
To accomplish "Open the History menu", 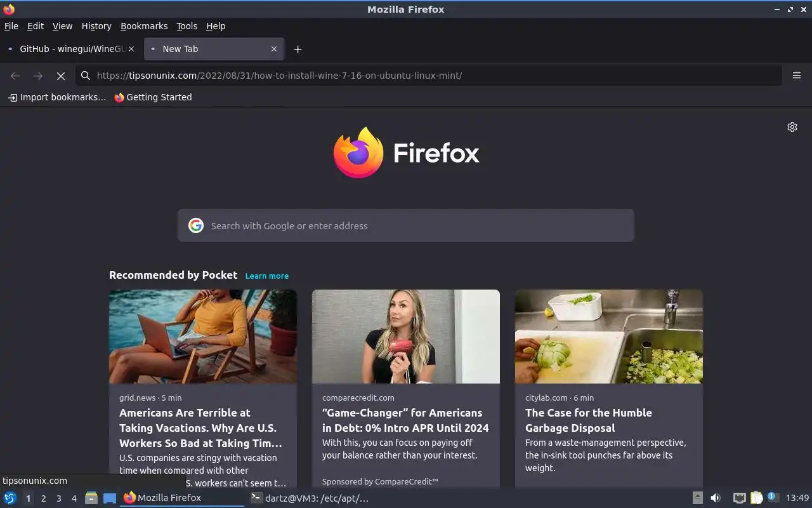I will (96, 26).
